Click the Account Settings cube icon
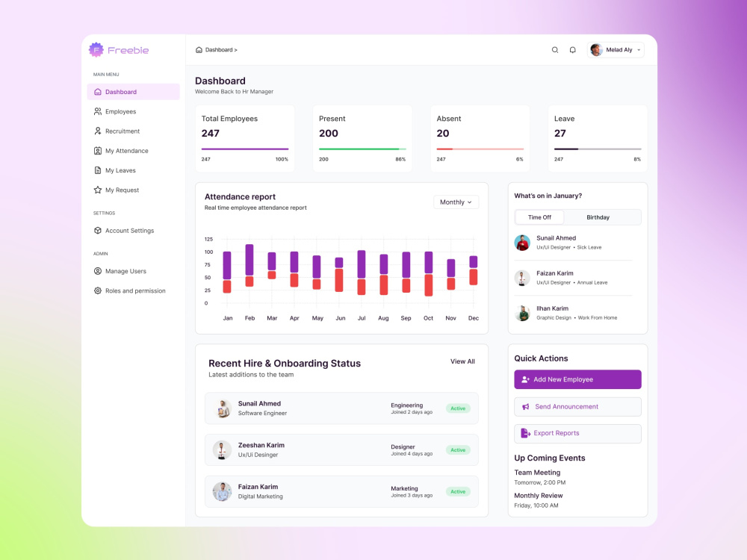 [x=98, y=231]
